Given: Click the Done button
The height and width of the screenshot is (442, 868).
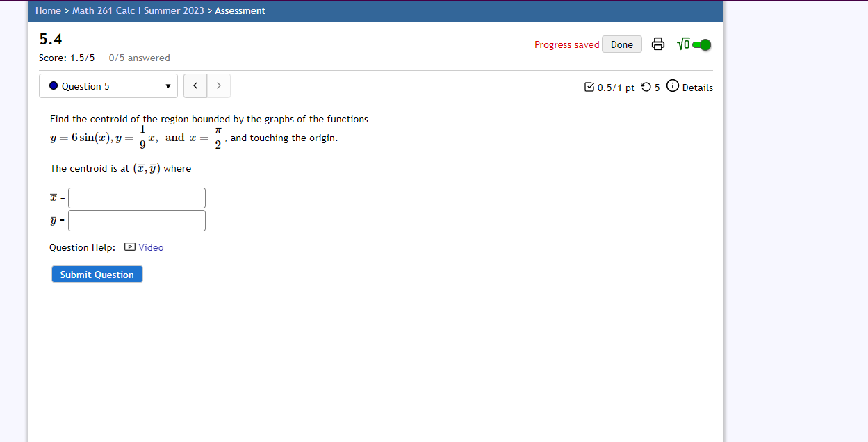Looking at the screenshot, I should [622, 44].
